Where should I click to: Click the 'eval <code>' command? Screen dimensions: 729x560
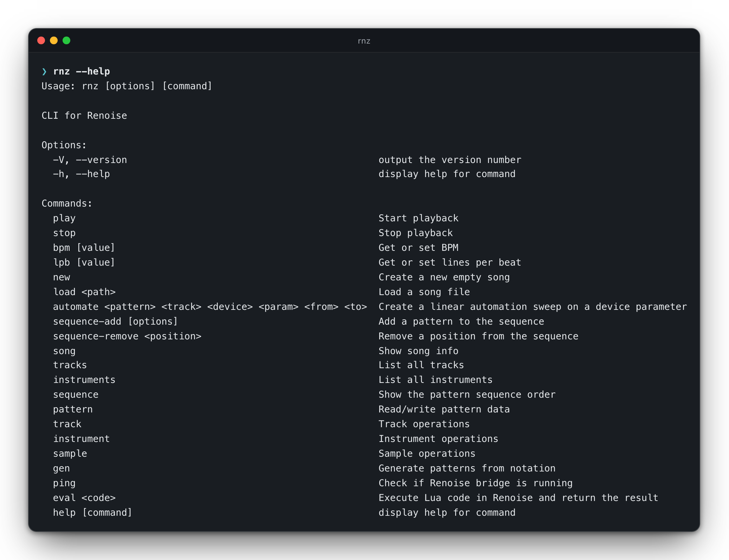pos(84,498)
